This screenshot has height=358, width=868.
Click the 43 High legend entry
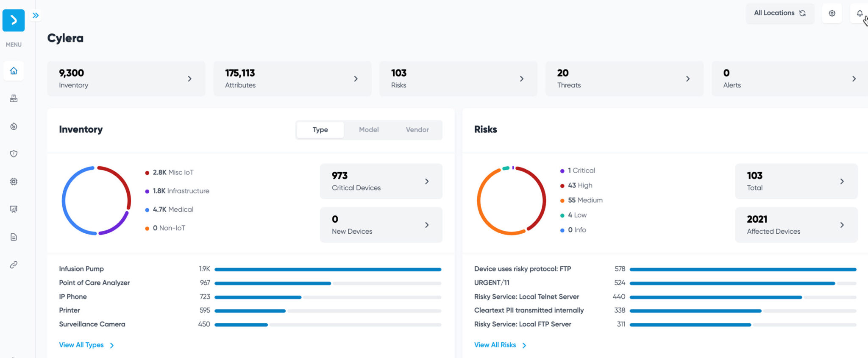pos(576,185)
